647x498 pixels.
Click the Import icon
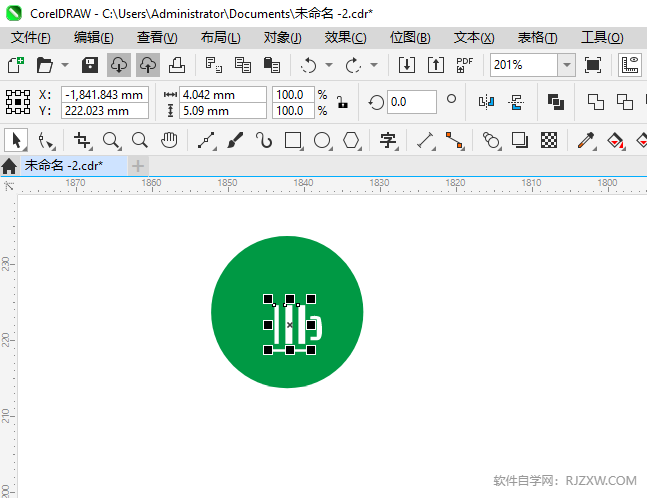click(x=407, y=65)
